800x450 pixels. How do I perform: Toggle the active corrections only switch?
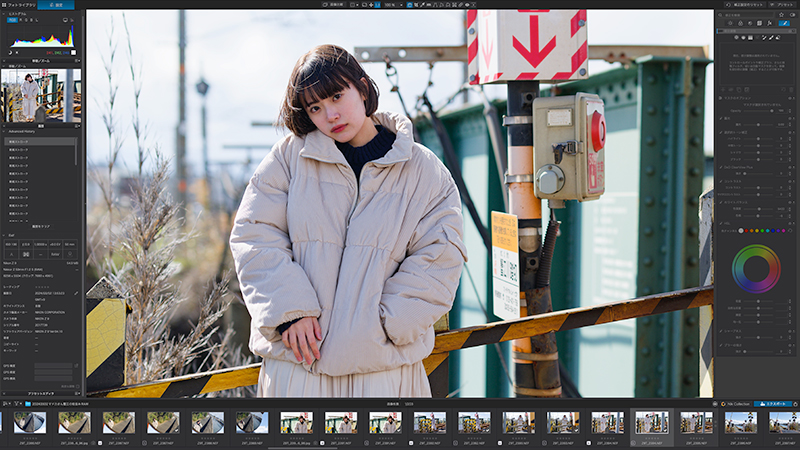(792, 15)
